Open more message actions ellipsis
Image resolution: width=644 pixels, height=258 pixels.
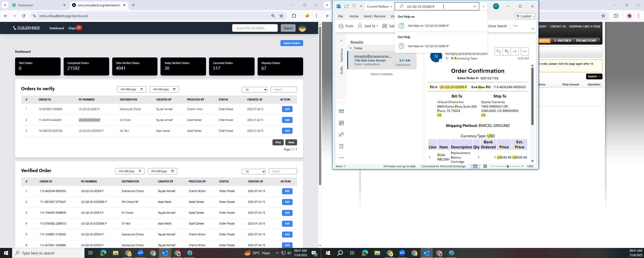click(x=525, y=51)
